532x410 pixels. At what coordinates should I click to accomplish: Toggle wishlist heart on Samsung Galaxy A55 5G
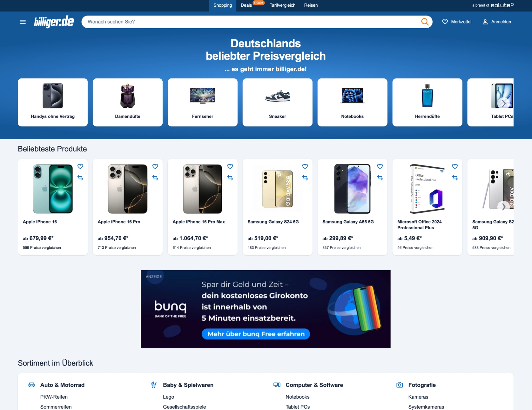380,166
